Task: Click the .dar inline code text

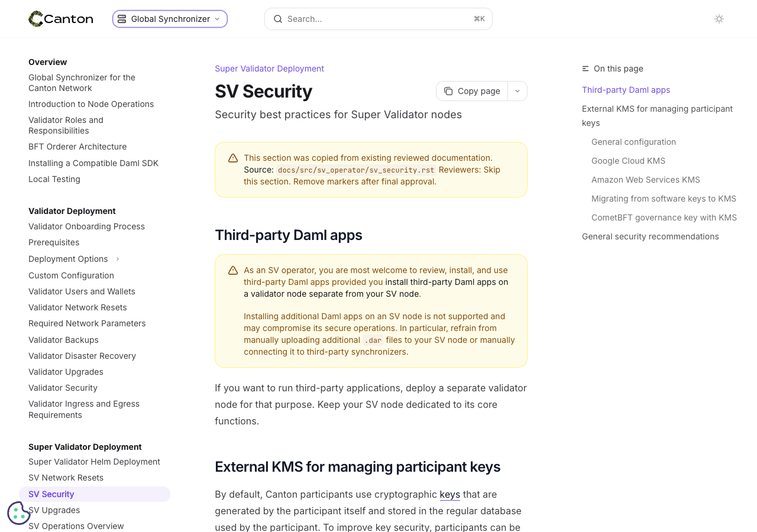Action: (373, 340)
